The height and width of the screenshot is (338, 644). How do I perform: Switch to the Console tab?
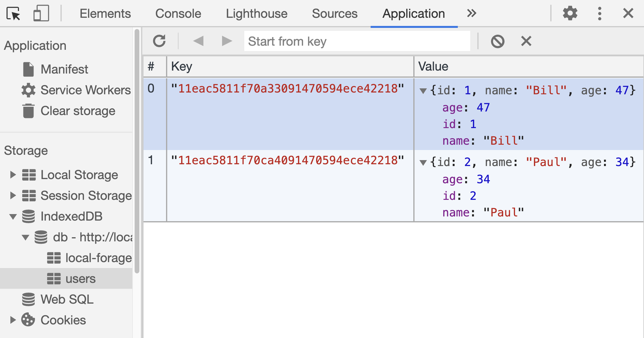tap(178, 14)
